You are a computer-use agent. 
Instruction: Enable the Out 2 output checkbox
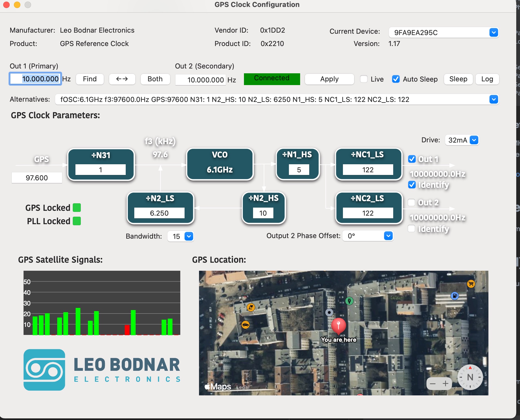click(411, 203)
